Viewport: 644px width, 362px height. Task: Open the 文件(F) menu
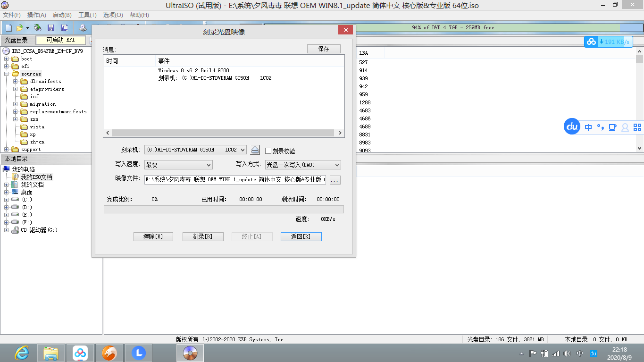click(x=12, y=15)
